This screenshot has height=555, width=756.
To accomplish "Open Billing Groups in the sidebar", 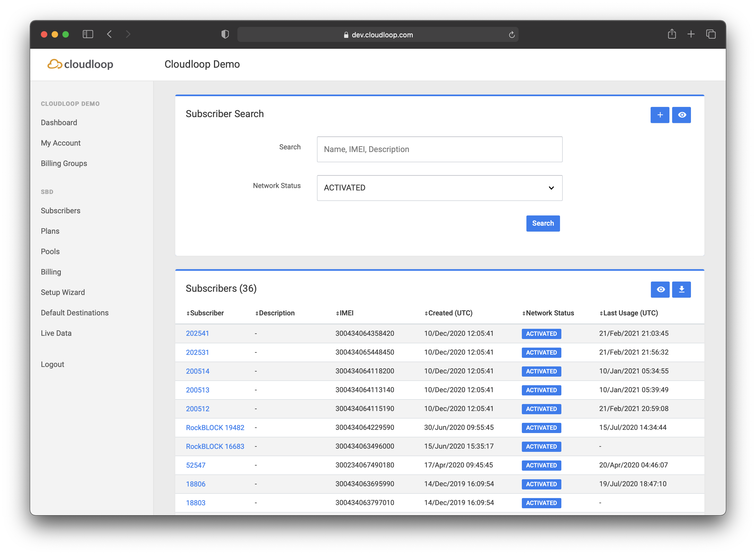I will point(64,164).
